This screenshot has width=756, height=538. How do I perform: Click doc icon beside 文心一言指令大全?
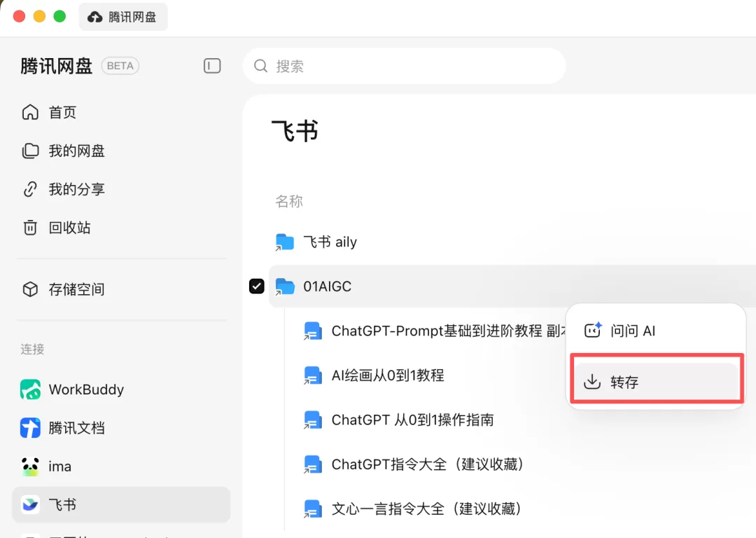(313, 509)
